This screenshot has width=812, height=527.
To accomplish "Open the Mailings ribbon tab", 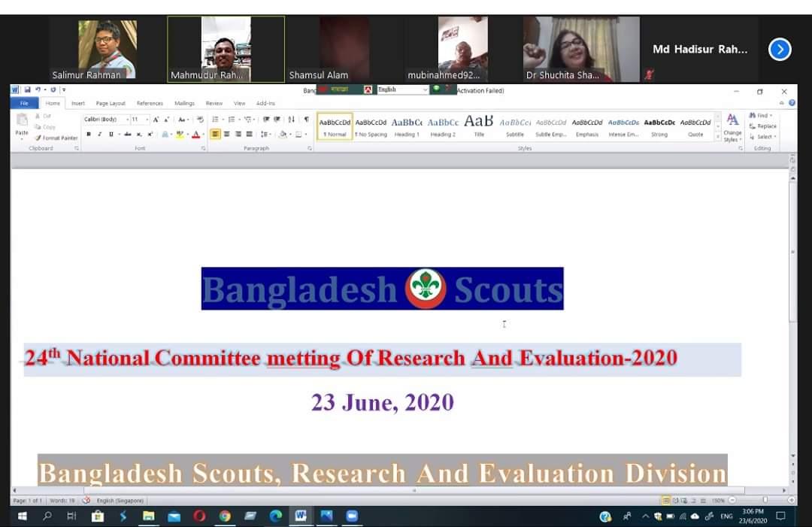I will click(x=184, y=103).
